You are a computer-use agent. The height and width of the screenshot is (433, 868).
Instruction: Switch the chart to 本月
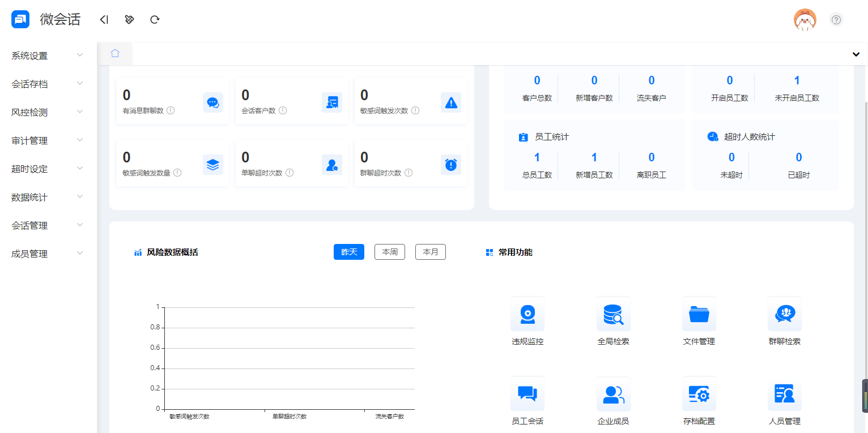pyautogui.click(x=430, y=252)
